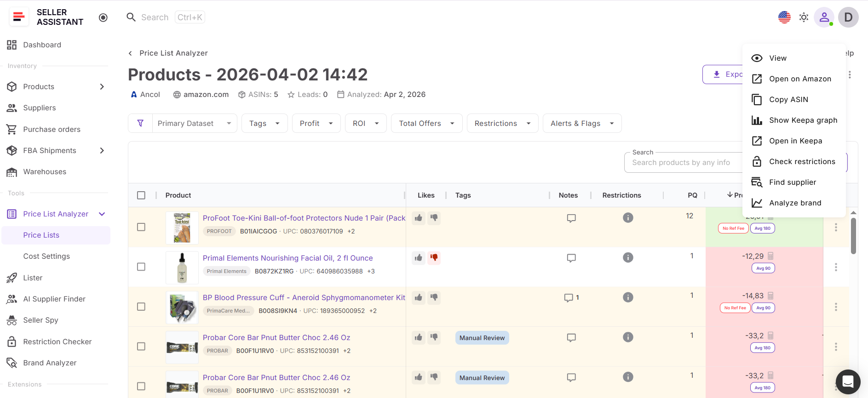Open the live chat widget button
The image size is (868, 398).
[848, 381]
